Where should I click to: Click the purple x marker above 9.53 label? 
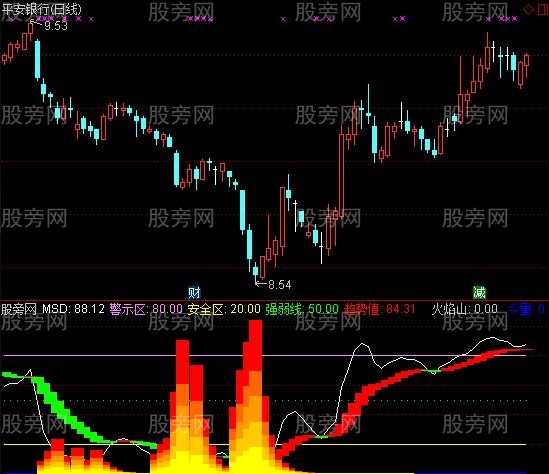coord(50,18)
